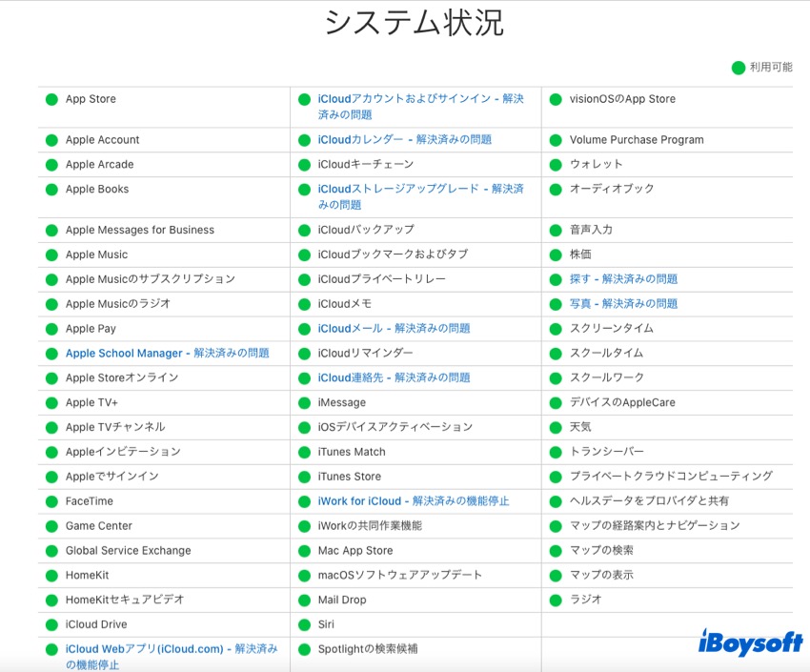Open the Apple School Manager resolved issue link
Image resolution: width=810 pixels, height=672 pixels.
pos(167,354)
